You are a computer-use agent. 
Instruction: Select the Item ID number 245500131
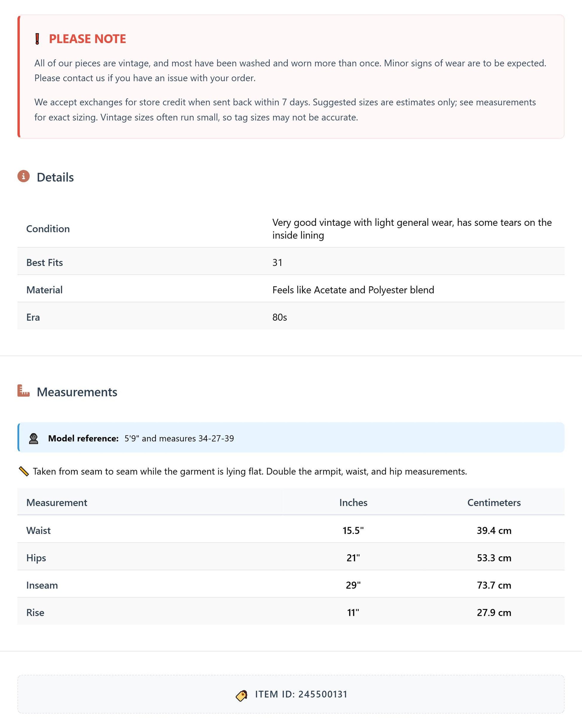point(323,694)
